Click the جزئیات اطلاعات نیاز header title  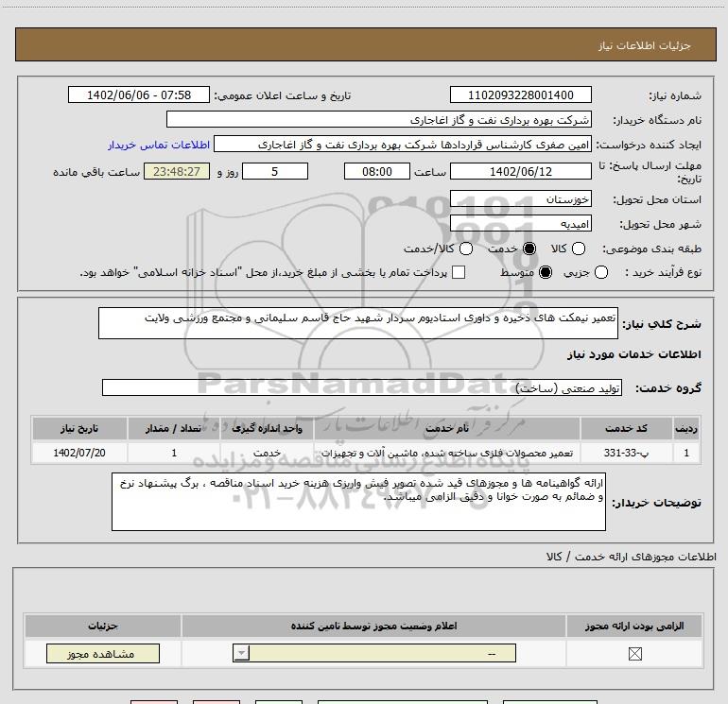[x=644, y=45]
